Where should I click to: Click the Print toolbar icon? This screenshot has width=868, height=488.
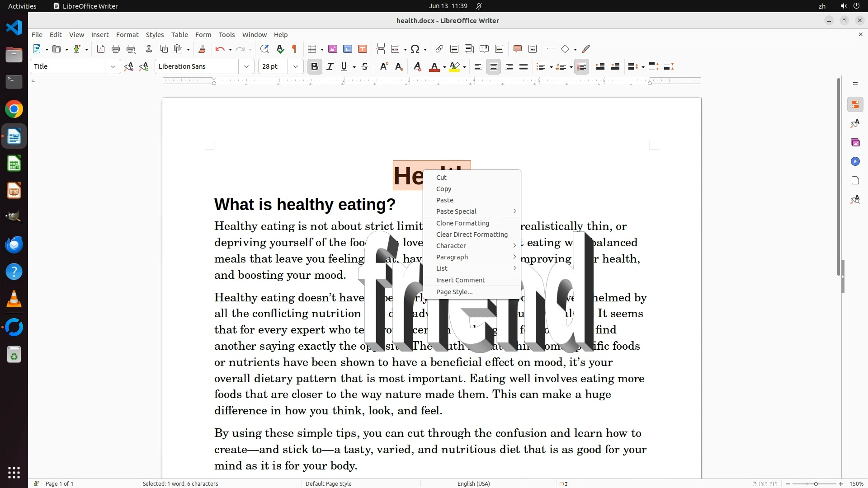point(116,49)
